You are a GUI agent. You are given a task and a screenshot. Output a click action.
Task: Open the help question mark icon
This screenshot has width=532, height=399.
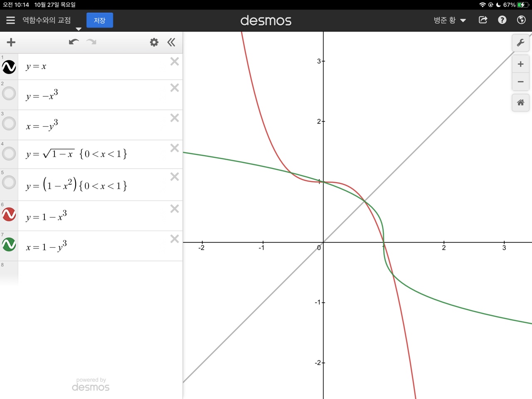tap(502, 20)
